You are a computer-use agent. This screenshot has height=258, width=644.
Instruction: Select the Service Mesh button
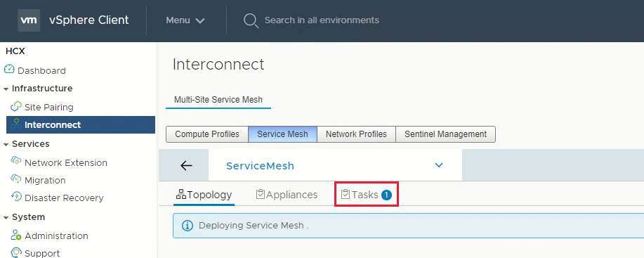(x=282, y=134)
